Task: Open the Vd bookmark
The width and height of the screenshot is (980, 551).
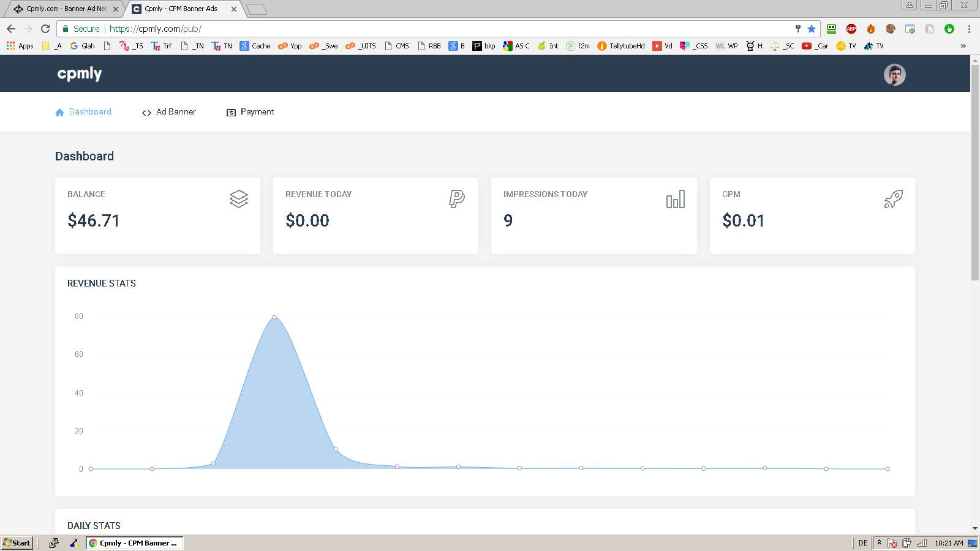Action: point(662,46)
